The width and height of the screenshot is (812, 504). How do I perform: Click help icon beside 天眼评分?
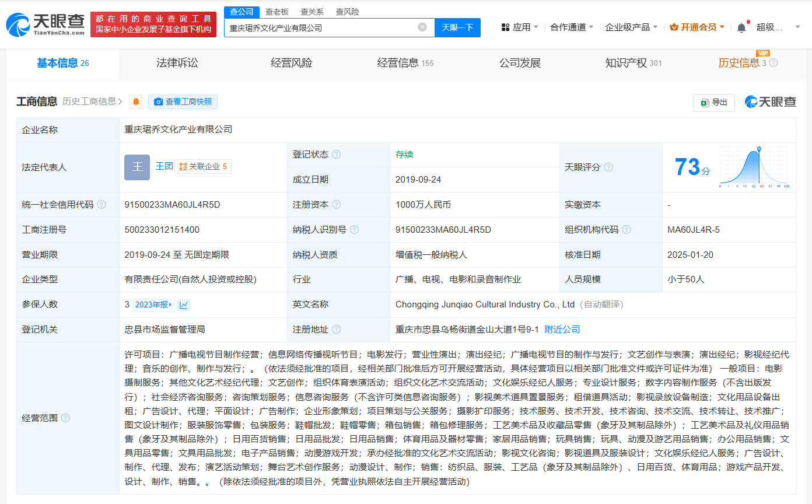pos(608,167)
